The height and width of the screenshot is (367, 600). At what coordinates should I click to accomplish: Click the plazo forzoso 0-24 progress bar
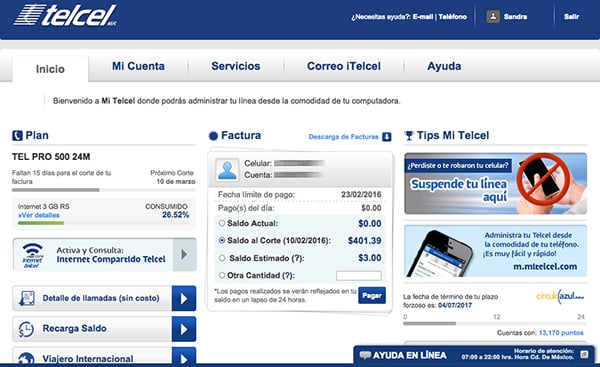point(494,324)
